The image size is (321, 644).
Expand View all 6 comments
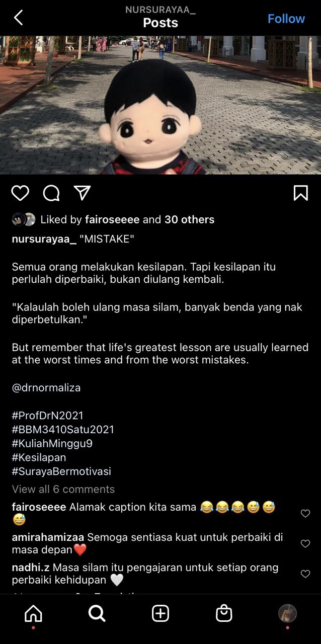pos(63,489)
